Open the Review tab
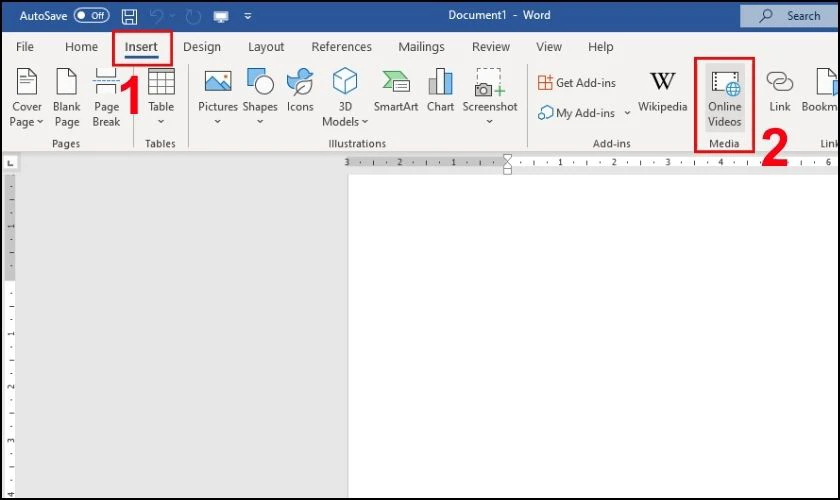The image size is (840, 500). (491, 47)
